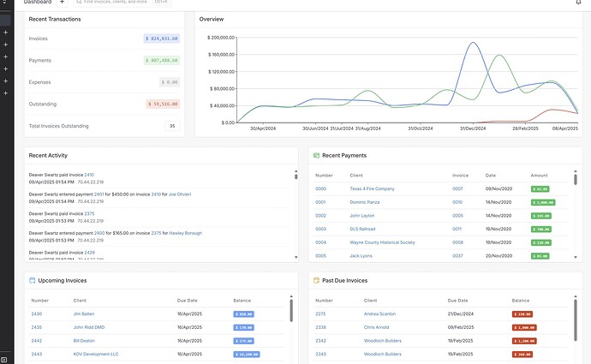Open Bill Deaton client link

[84, 341]
